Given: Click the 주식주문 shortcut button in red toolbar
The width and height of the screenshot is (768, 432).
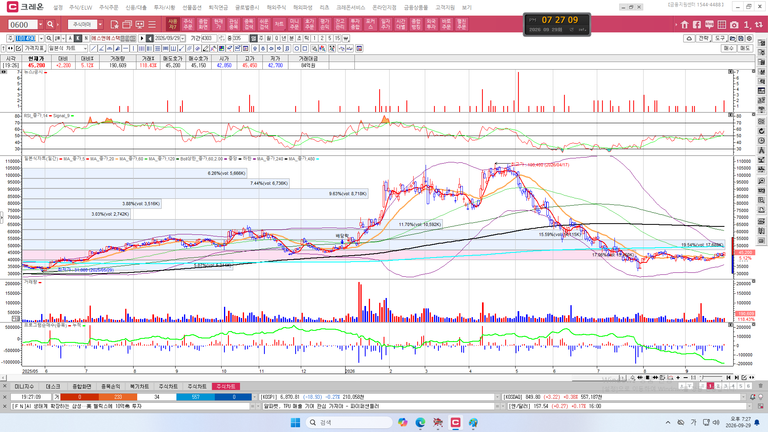Looking at the screenshot, I should pos(188,24).
